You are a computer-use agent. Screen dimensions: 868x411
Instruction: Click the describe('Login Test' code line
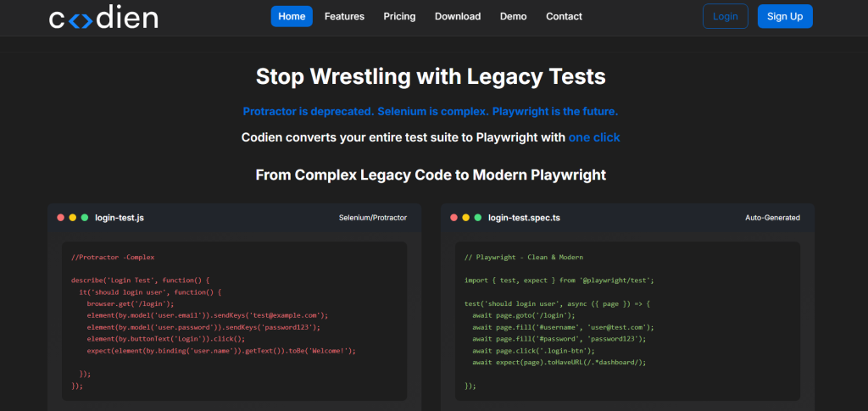tap(141, 280)
